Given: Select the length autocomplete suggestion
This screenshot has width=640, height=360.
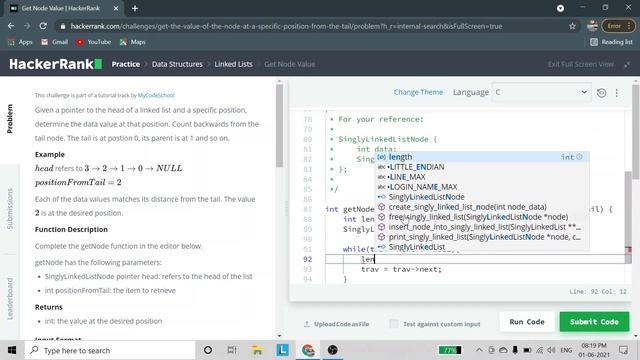Looking at the screenshot, I should coord(482,157).
